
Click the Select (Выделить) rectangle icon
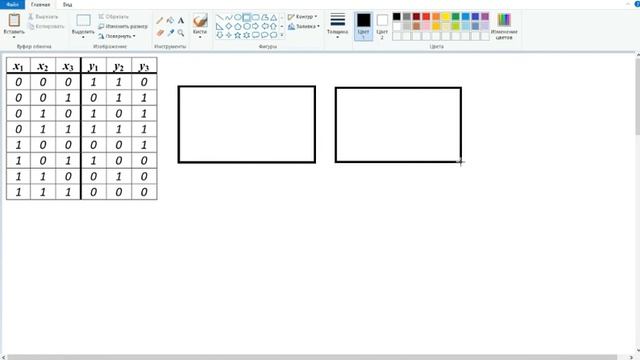point(83,20)
